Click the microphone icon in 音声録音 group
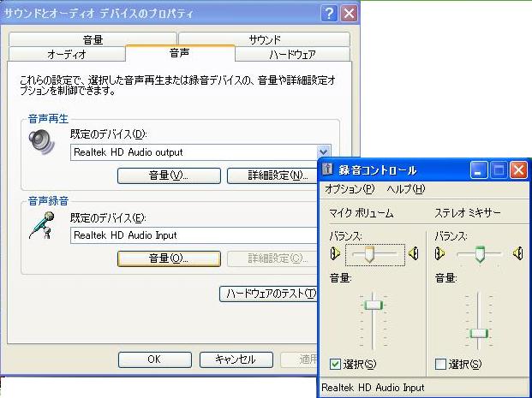 point(42,225)
